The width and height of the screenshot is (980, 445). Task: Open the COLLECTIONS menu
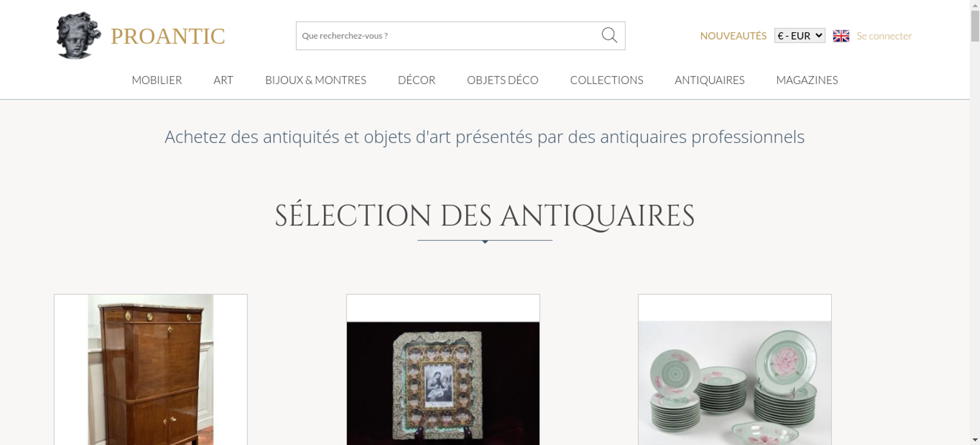[607, 80]
